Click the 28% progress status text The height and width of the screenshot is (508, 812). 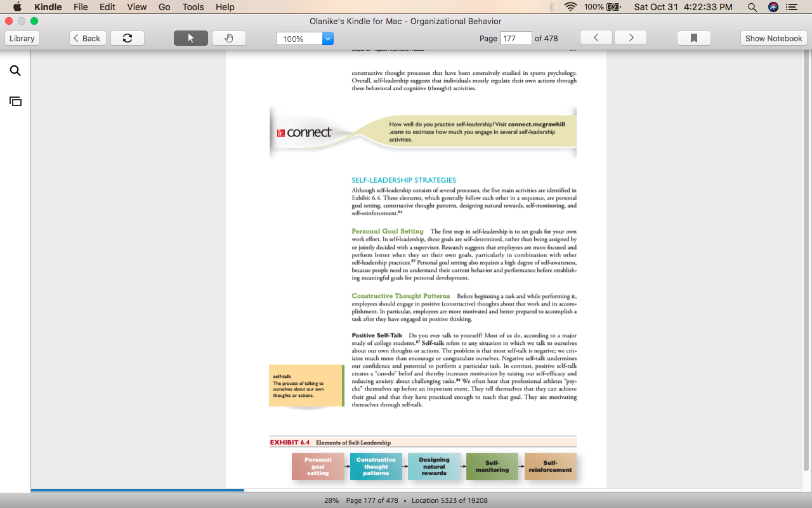[331, 500]
